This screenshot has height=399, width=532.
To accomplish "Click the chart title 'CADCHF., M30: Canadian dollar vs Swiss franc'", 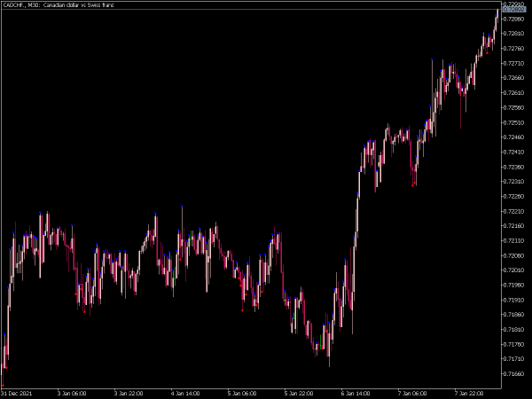I will pyautogui.click(x=59, y=5).
